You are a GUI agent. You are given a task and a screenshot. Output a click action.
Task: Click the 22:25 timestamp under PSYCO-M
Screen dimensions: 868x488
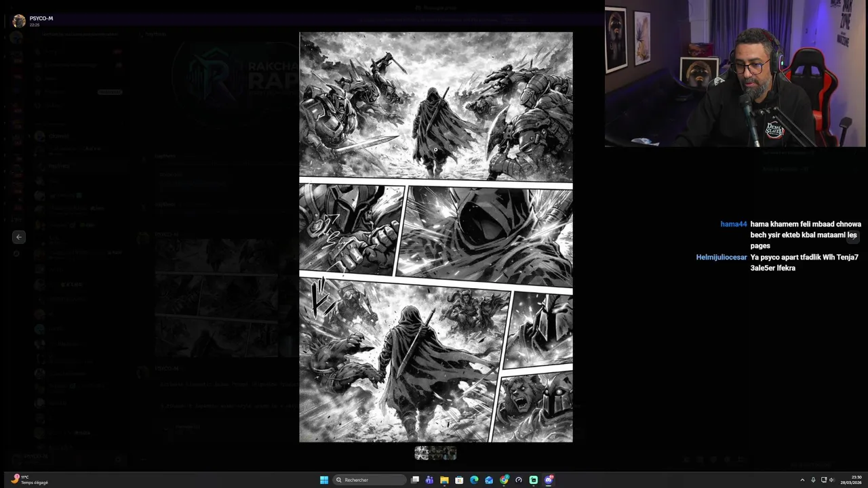[34, 25]
